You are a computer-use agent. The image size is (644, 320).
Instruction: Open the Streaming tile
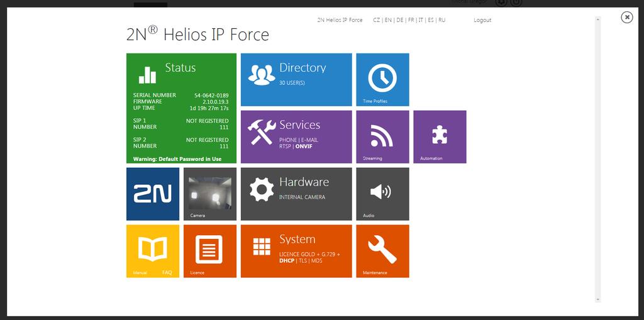click(382, 137)
